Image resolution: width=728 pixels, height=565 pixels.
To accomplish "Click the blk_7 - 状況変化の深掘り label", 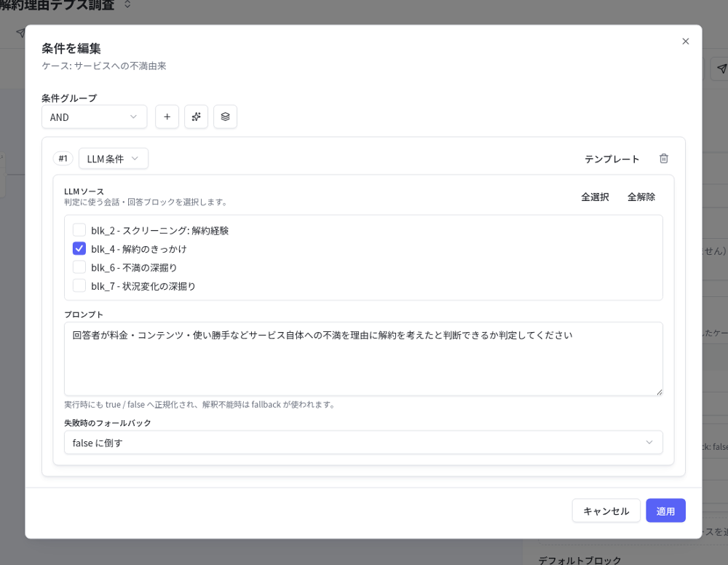I will [143, 286].
